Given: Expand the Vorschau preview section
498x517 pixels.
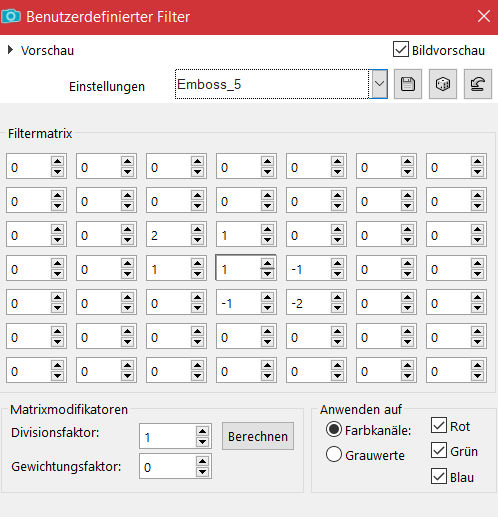Looking at the screenshot, I should (10, 50).
